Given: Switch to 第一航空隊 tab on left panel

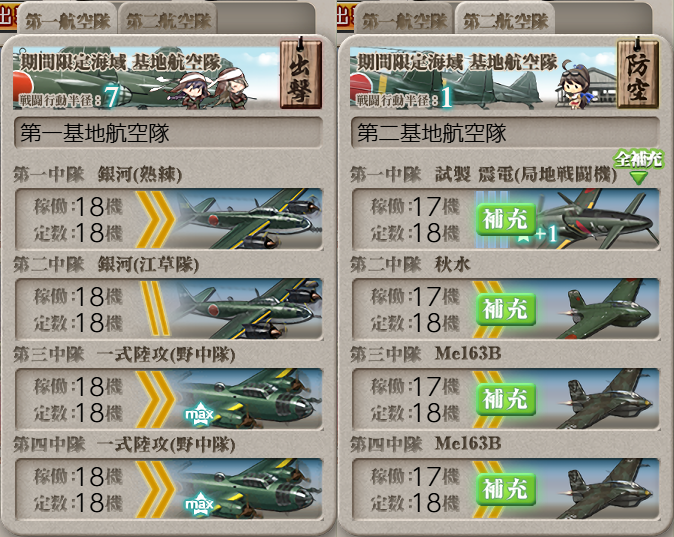Looking at the screenshot, I should [x=67, y=20].
